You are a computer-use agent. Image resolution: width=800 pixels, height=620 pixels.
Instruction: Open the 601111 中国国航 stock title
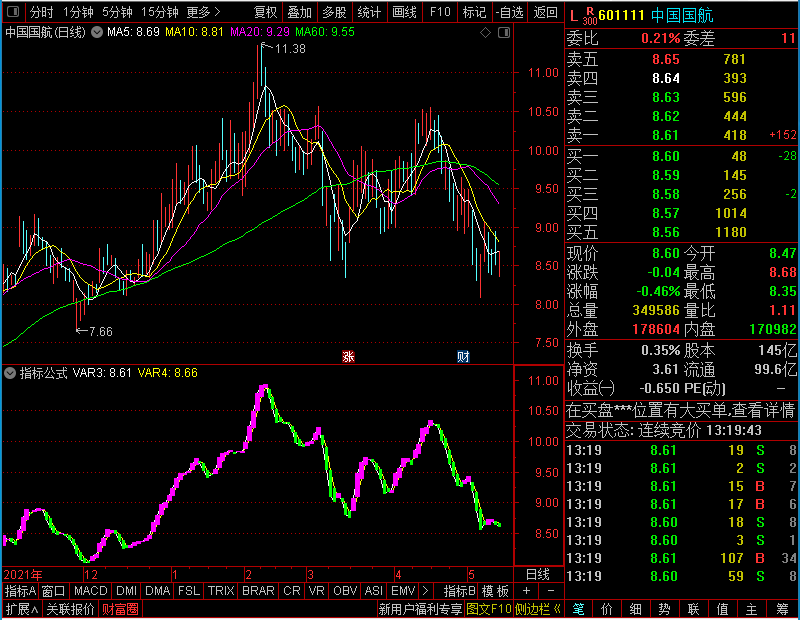tap(656, 16)
